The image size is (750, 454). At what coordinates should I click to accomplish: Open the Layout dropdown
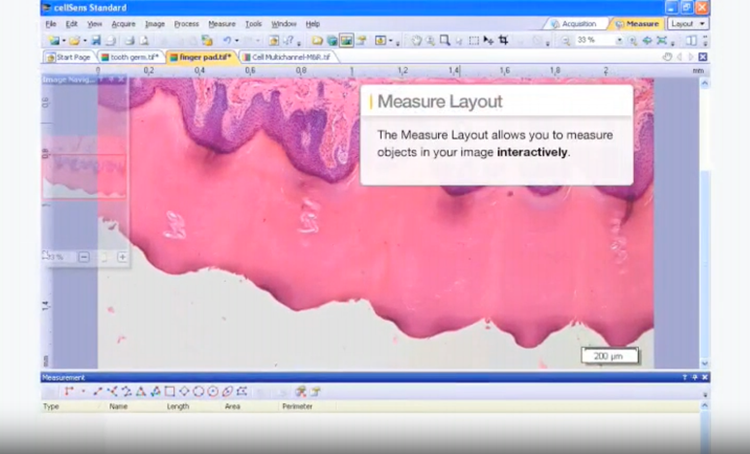[x=688, y=23]
